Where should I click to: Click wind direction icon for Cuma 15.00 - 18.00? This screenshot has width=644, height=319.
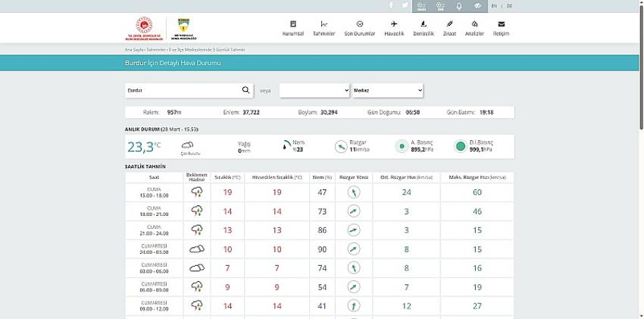tap(354, 192)
